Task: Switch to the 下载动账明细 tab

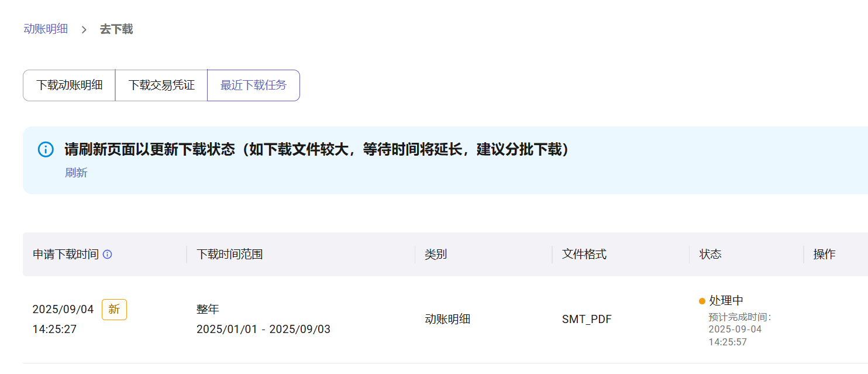Action: pyautogui.click(x=69, y=85)
